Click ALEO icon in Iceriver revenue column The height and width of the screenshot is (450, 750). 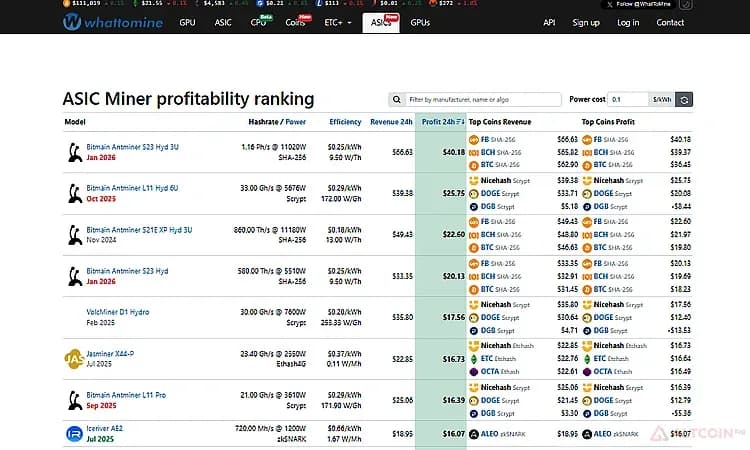(x=474, y=434)
